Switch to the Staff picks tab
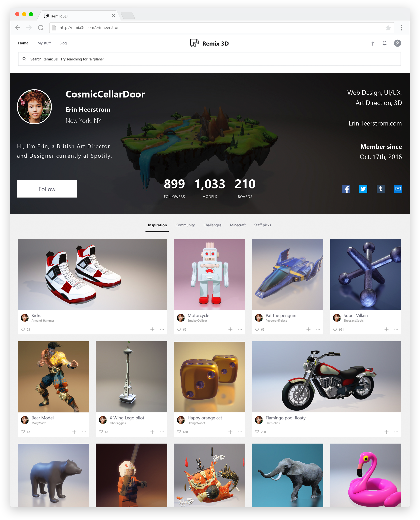The width and height of the screenshot is (420, 520). click(262, 225)
